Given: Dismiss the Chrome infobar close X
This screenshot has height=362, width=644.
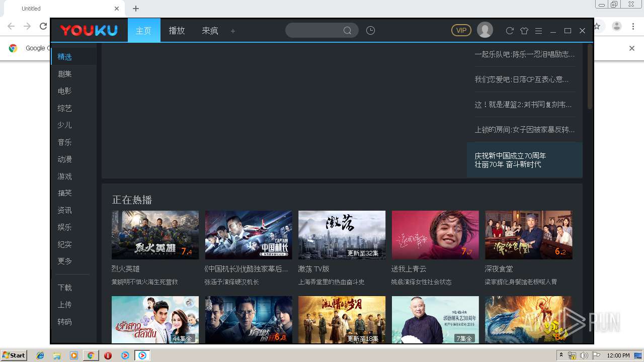Looking at the screenshot, I should tap(632, 48).
